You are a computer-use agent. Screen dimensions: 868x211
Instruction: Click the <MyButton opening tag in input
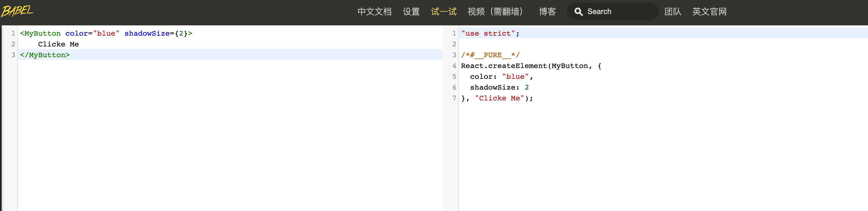(x=40, y=33)
